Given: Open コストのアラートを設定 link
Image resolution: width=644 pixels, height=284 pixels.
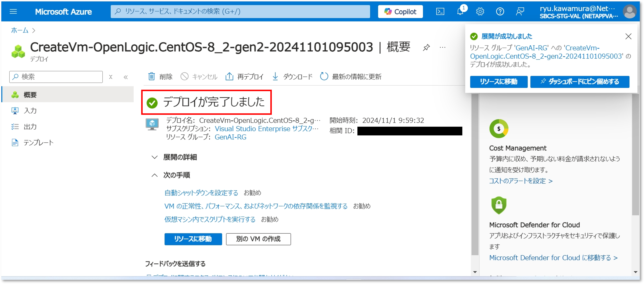Looking at the screenshot, I should pos(521,181).
